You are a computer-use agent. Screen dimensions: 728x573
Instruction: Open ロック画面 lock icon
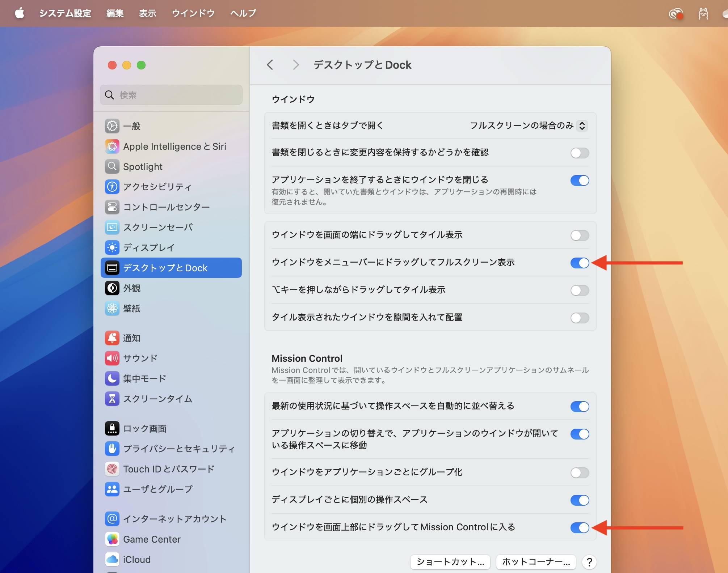click(112, 428)
